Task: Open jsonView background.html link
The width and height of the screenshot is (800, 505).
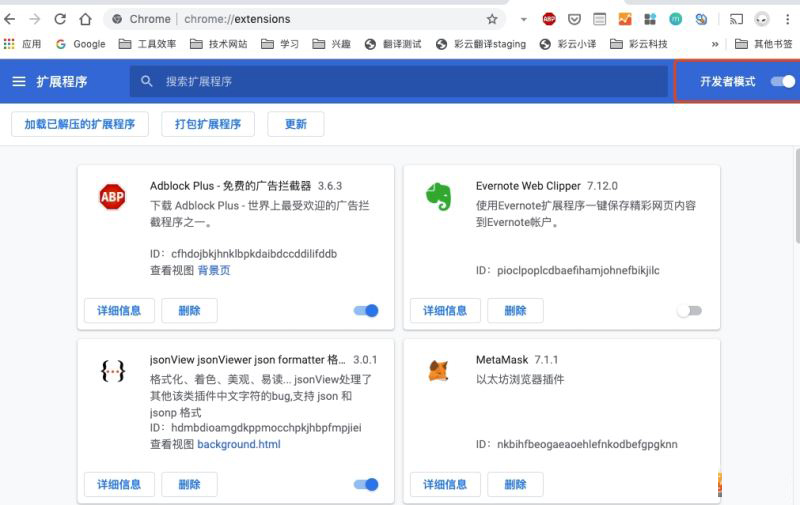Action: (239, 444)
